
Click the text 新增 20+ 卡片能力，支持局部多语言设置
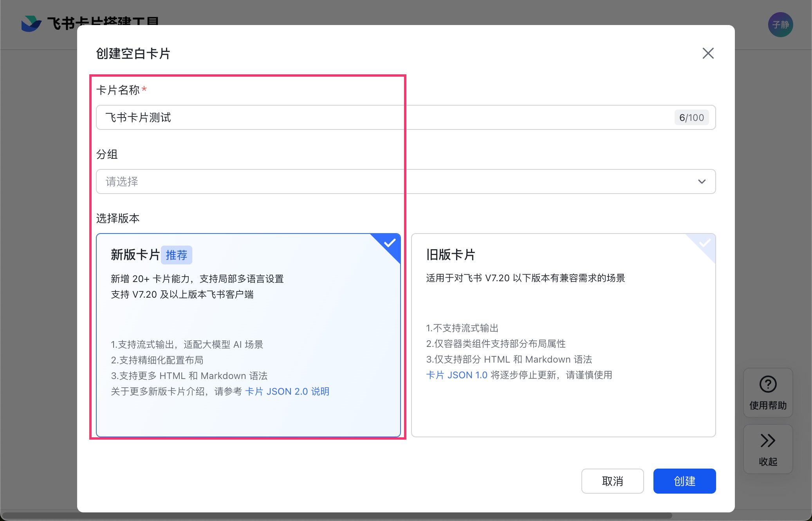(x=197, y=279)
